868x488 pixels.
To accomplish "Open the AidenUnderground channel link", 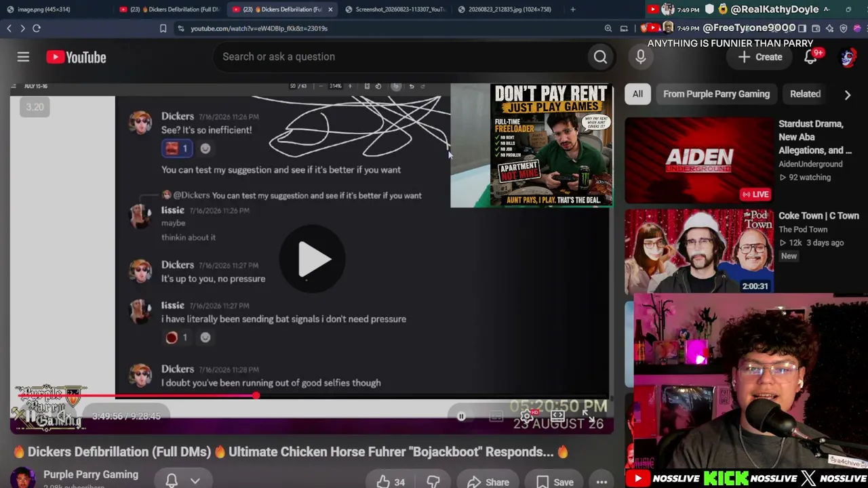I will (810, 164).
